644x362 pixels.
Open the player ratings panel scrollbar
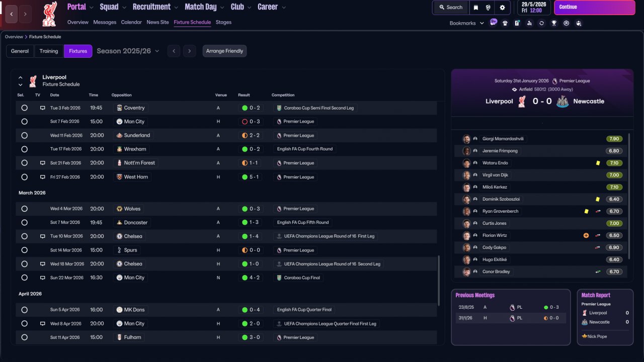click(x=629, y=196)
